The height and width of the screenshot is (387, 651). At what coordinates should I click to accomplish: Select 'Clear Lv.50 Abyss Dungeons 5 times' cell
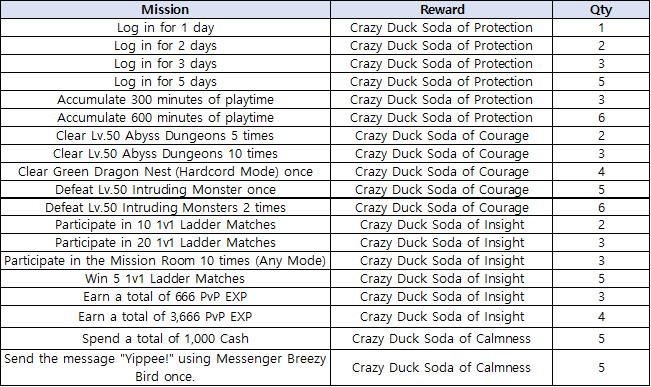(x=165, y=135)
